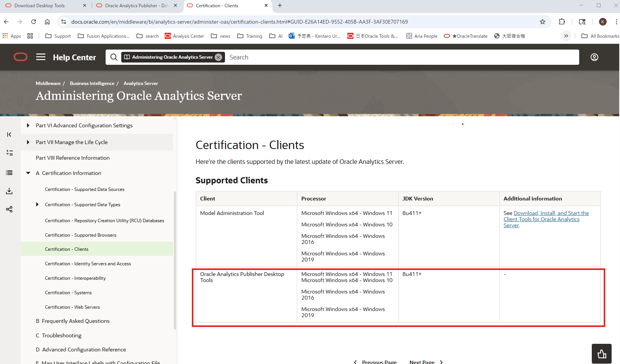View site information icon in address bar
620x364 pixels.
64,22
